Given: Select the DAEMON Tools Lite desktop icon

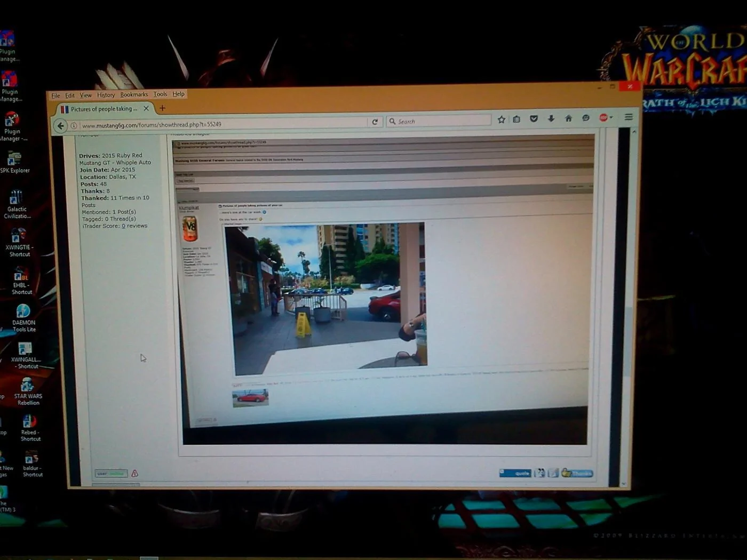Looking at the screenshot, I should 23,318.
